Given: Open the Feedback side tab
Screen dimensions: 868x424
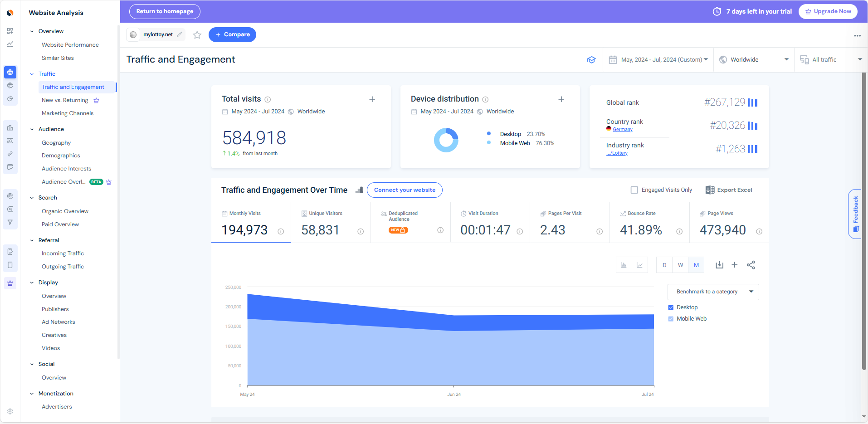Looking at the screenshot, I should tap(855, 214).
